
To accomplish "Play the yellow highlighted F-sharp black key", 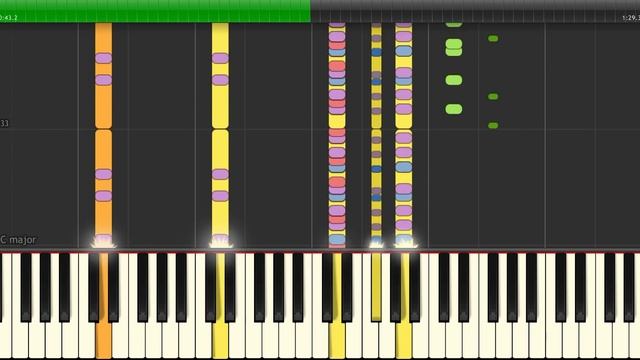I will 376,286.
